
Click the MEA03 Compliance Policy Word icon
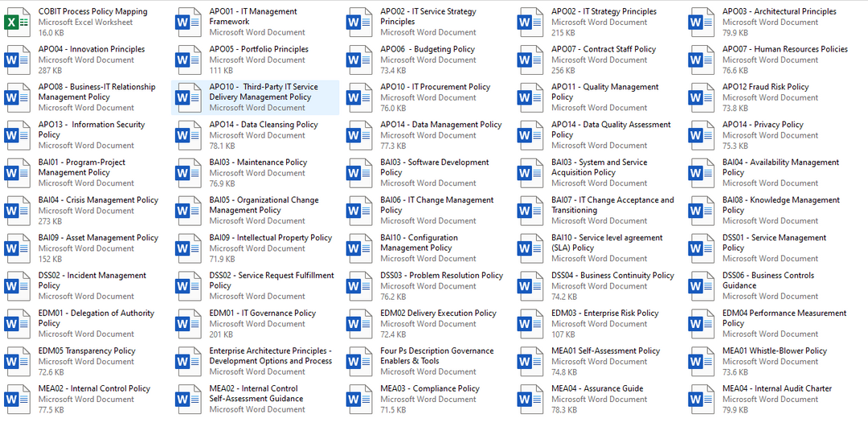[x=358, y=400]
